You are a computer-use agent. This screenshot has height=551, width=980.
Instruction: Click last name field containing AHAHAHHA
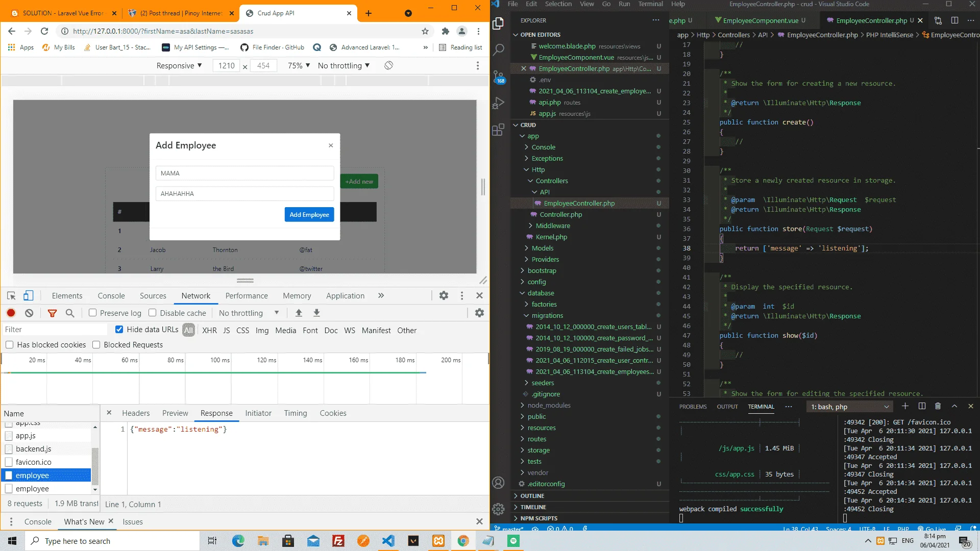(x=245, y=194)
